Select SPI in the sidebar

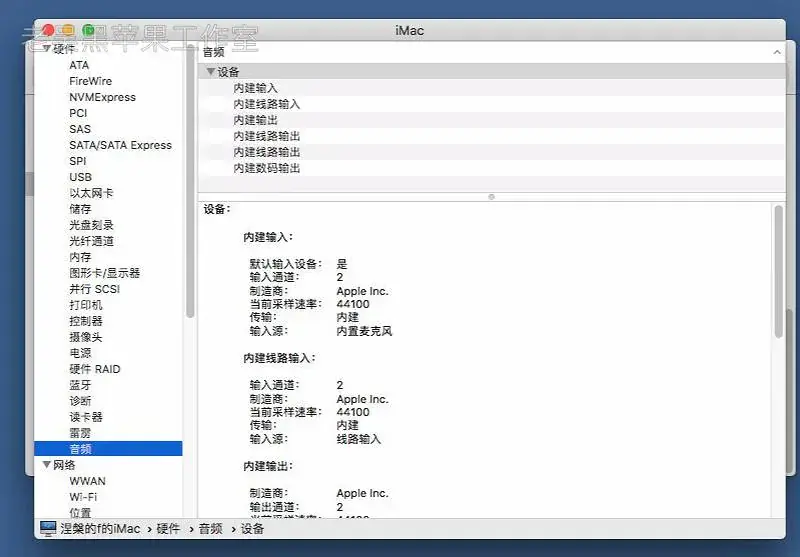pos(78,161)
